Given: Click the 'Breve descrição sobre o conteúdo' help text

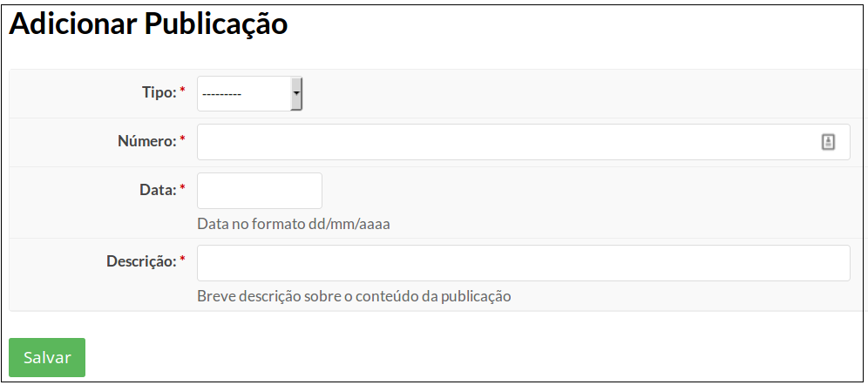Looking at the screenshot, I should [354, 296].
